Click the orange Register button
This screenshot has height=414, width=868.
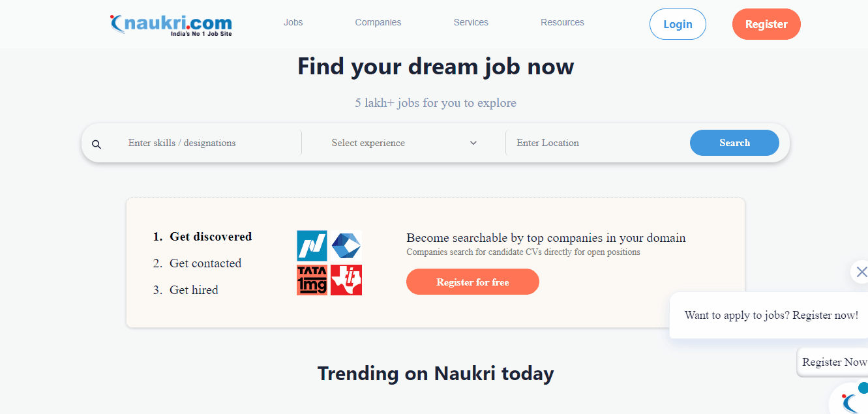tap(766, 24)
